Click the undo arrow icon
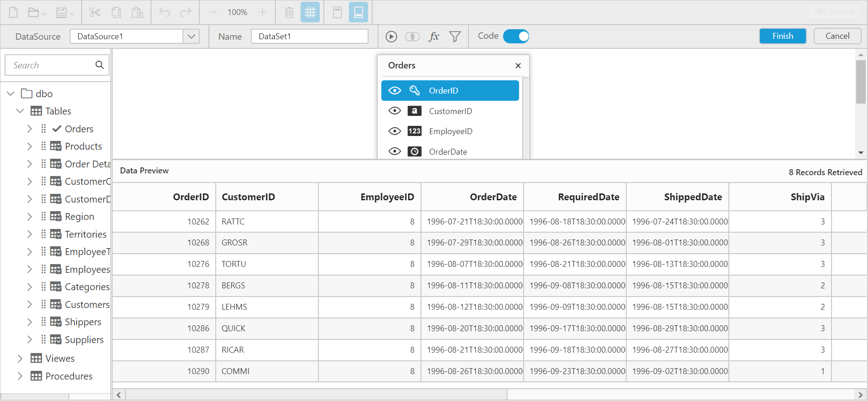Image resolution: width=868 pixels, height=401 pixels. click(165, 12)
